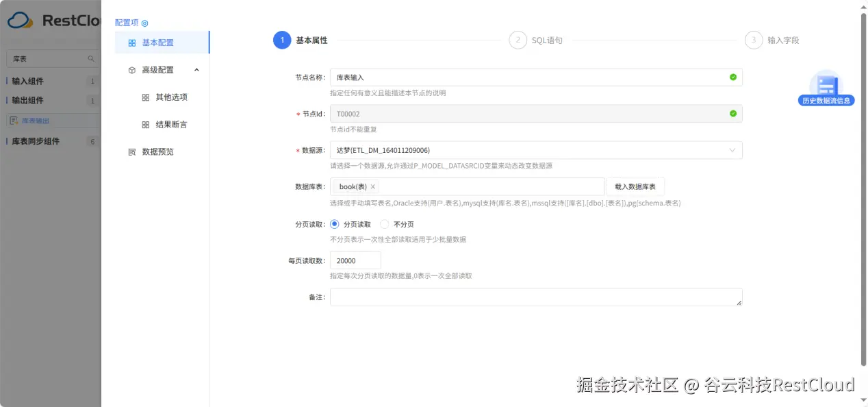Viewport: 868px width, 407px height.
Task: Click the search magnifier in the 库表 box
Action: point(90,58)
